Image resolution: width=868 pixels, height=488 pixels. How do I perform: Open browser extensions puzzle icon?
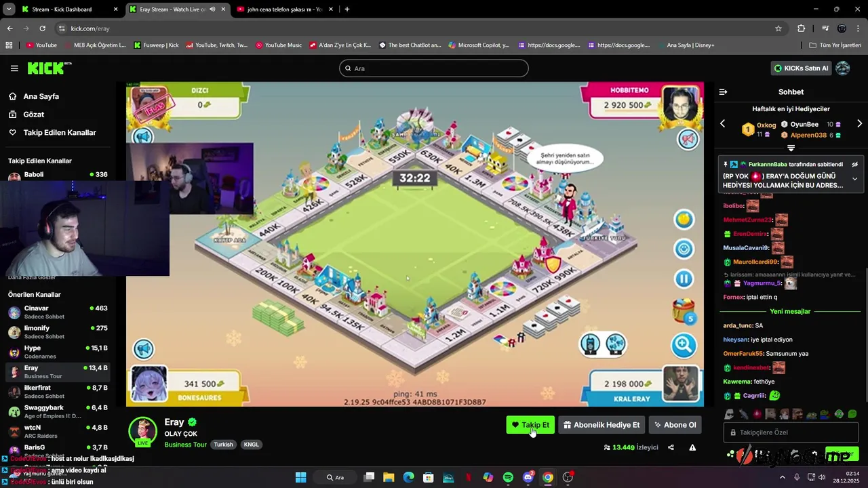click(x=802, y=28)
